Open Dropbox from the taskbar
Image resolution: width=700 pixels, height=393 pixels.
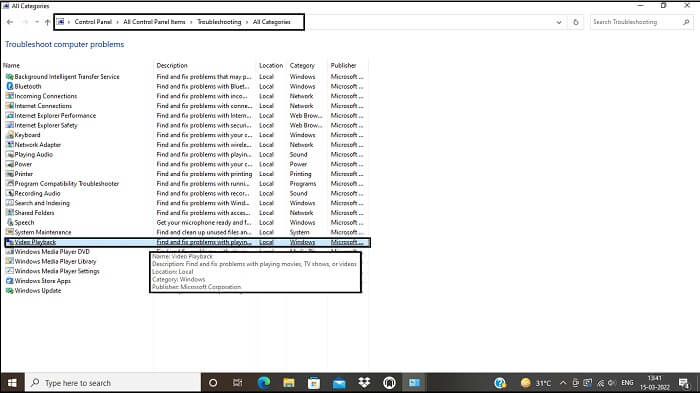[364, 383]
